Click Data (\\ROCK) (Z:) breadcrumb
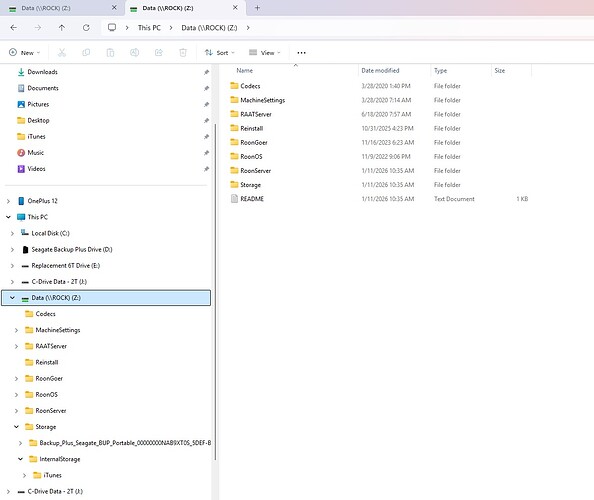 tap(209, 28)
